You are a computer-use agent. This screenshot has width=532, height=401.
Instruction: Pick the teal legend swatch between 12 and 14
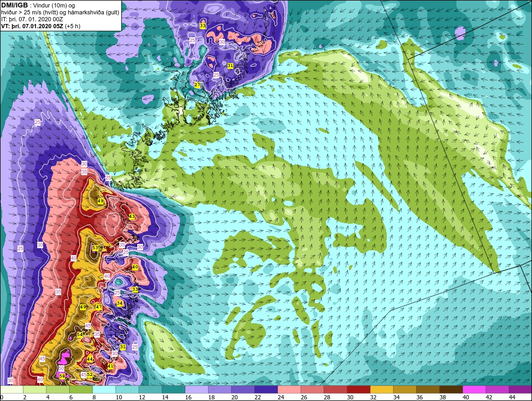click(151, 389)
